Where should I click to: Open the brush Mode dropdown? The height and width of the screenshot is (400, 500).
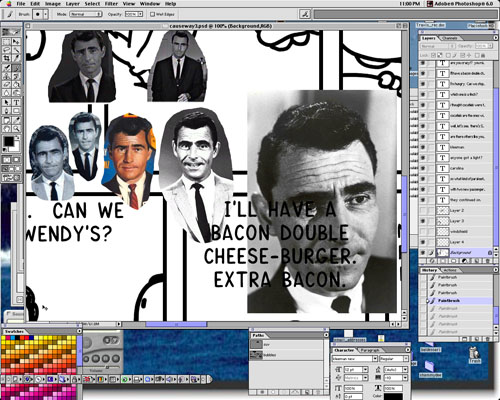click(x=86, y=14)
